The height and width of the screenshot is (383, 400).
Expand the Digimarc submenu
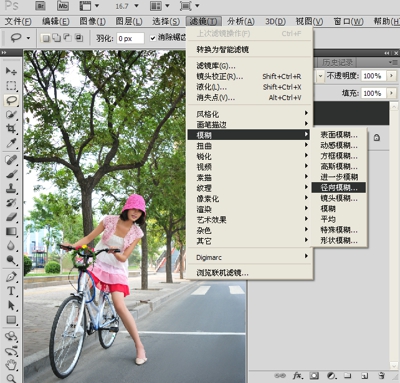pos(248,257)
